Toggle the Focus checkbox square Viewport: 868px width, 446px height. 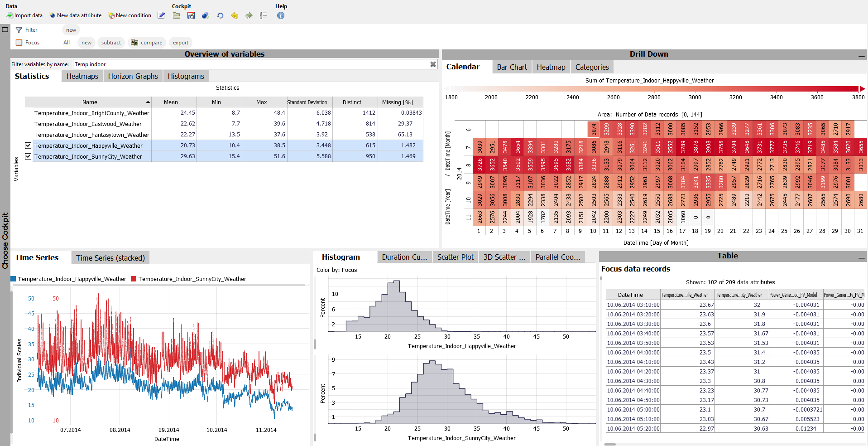[19, 43]
